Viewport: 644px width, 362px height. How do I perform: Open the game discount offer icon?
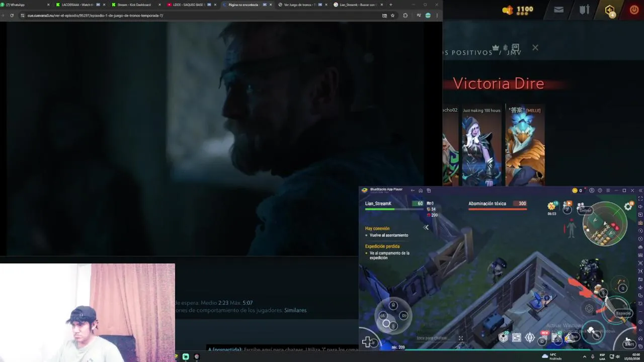point(552,206)
